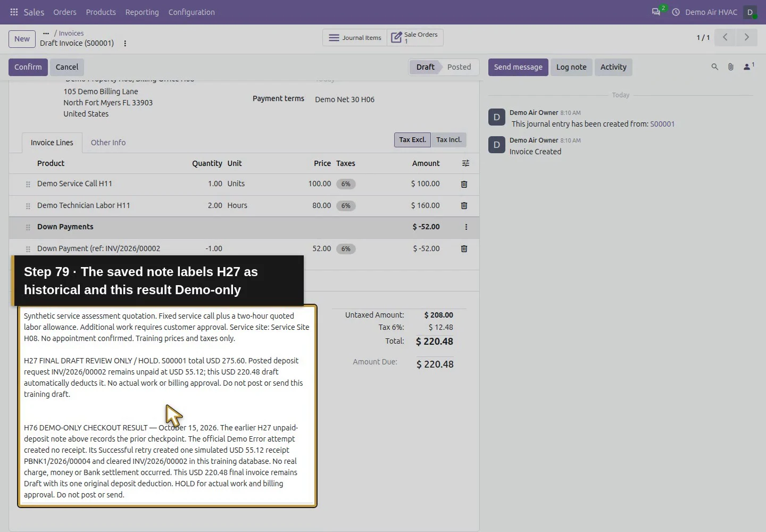Attach files with the paperclip icon
This screenshot has width=766, height=532.
coord(731,67)
